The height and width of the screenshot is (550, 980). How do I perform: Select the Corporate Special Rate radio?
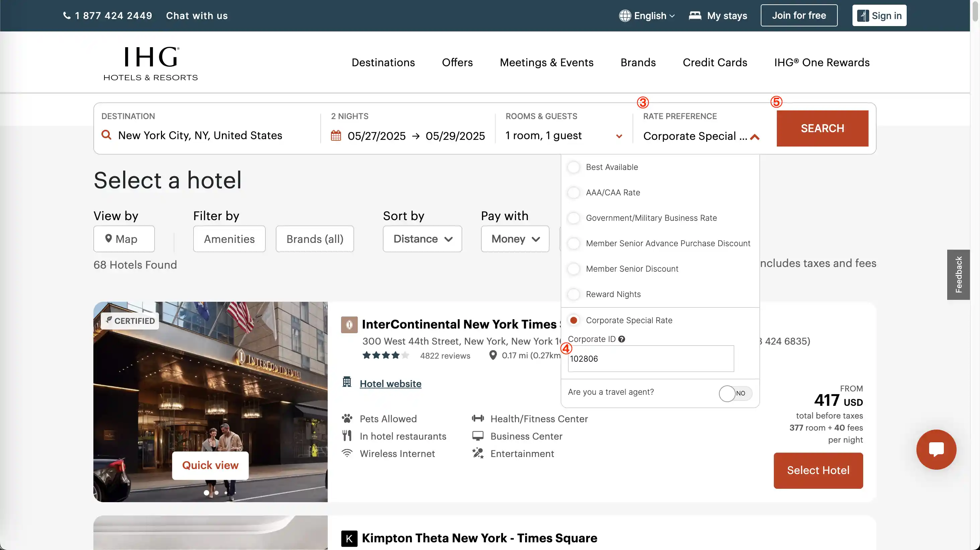tap(573, 320)
